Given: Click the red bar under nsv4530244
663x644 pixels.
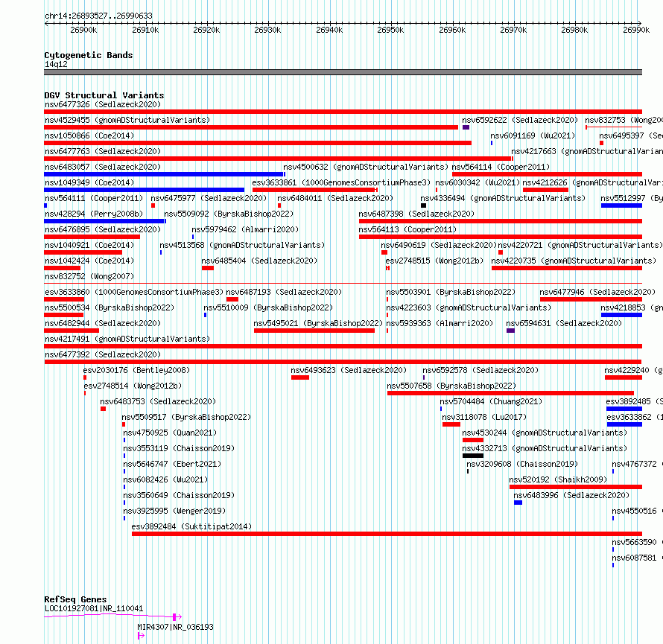Looking at the screenshot, I should 473,440.
